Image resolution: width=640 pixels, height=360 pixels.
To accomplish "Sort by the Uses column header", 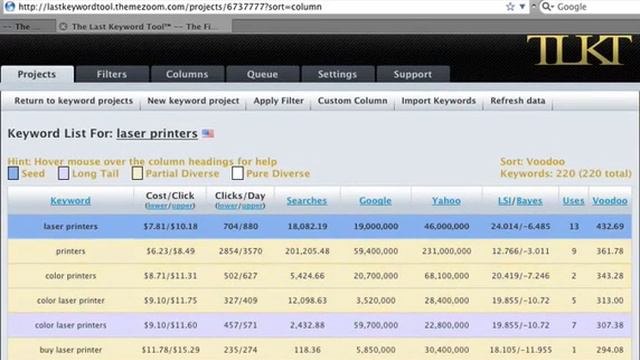I will [573, 200].
